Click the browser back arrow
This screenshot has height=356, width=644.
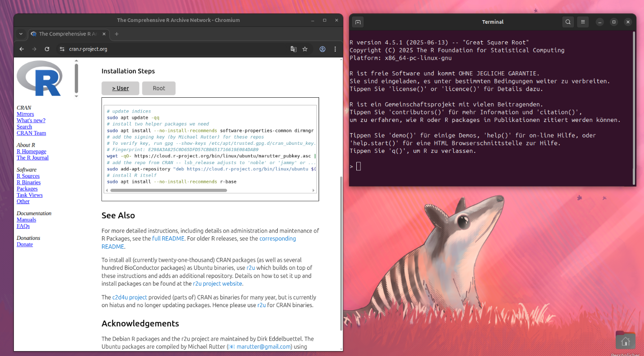22,49
